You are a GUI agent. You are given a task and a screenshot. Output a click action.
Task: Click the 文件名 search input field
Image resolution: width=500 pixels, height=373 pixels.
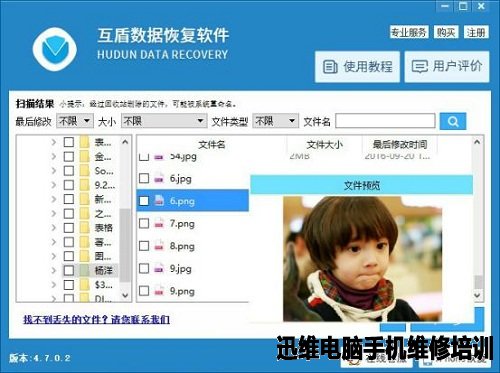pyautogui.click(x=385, y=121)
